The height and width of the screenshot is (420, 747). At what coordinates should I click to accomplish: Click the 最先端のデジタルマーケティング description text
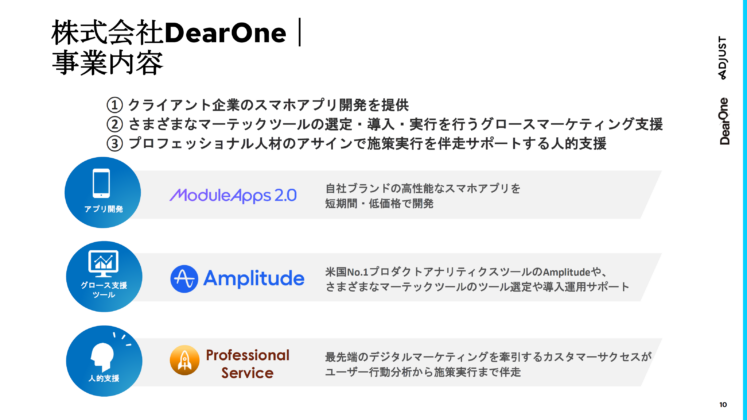point(488,356)
